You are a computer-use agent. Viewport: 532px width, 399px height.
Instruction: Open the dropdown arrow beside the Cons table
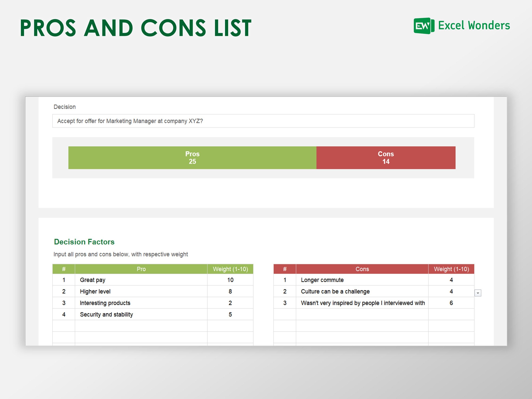478,293
